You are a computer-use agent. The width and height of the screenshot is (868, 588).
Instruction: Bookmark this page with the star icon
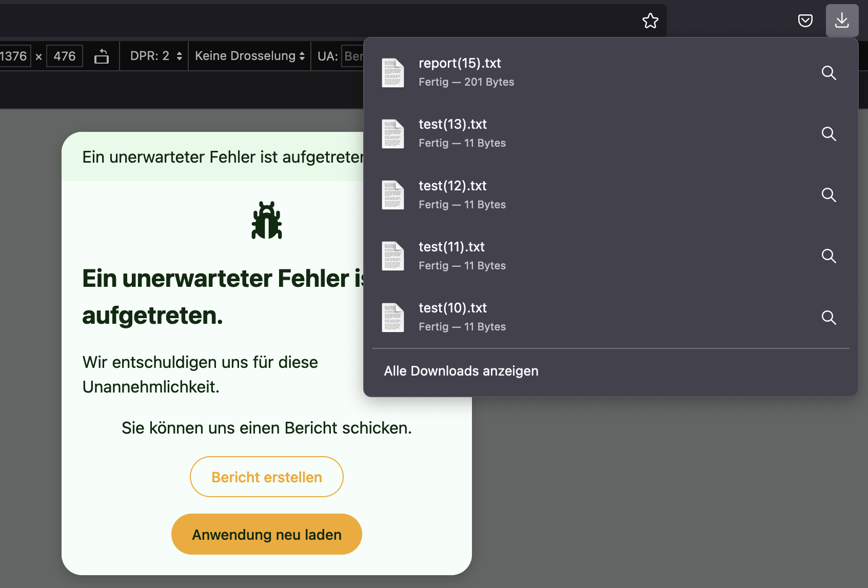point(650,21)
